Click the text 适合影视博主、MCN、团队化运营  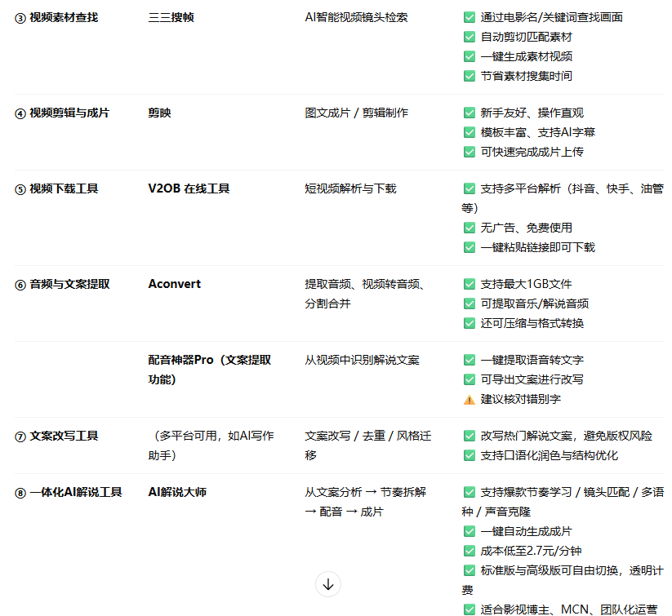569,609
